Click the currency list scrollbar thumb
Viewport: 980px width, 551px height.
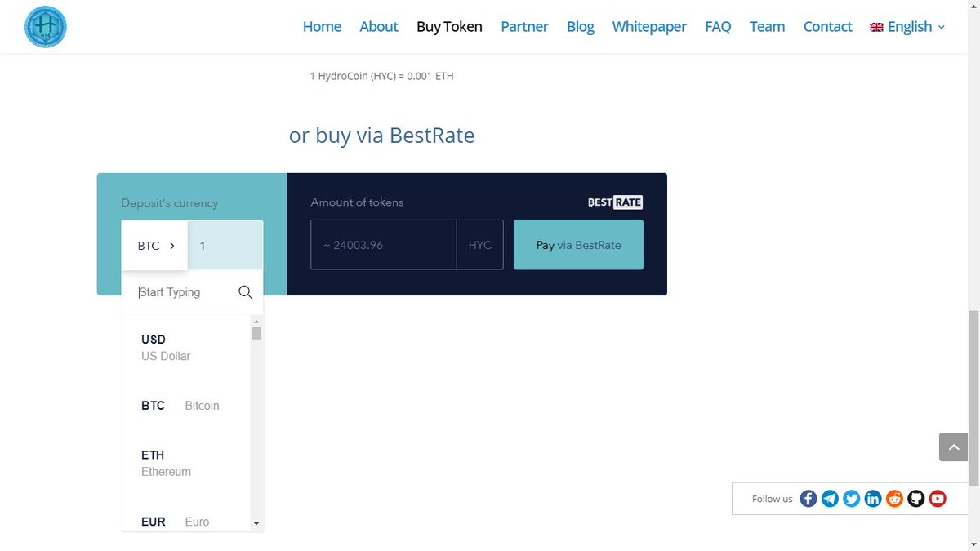(x=256, y=333)
